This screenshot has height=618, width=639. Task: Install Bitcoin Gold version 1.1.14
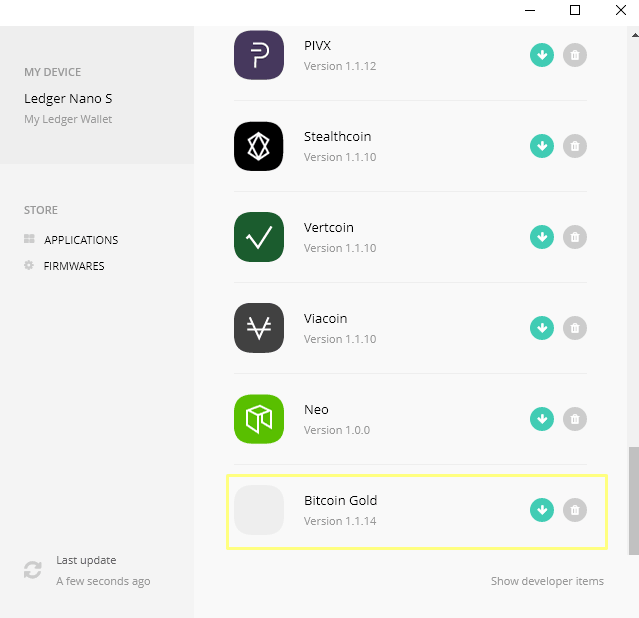541,510
